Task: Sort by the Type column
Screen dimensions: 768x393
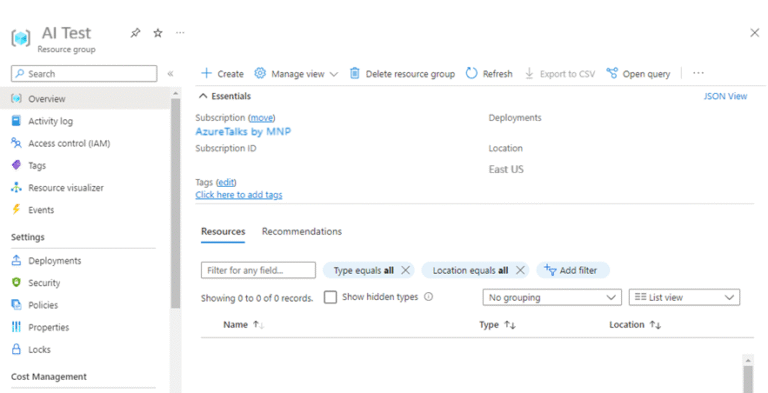Action: point(497,325)
